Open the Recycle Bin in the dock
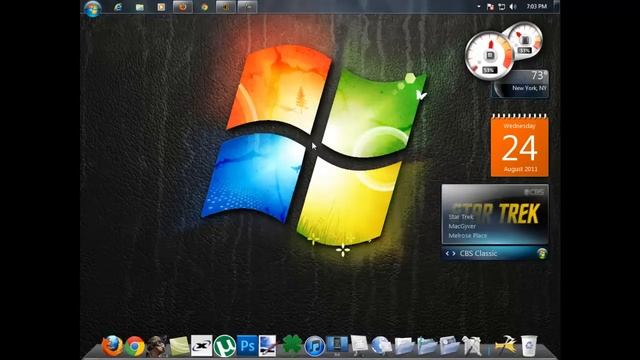Screen dimensions: 640x360 click(529, 346)
